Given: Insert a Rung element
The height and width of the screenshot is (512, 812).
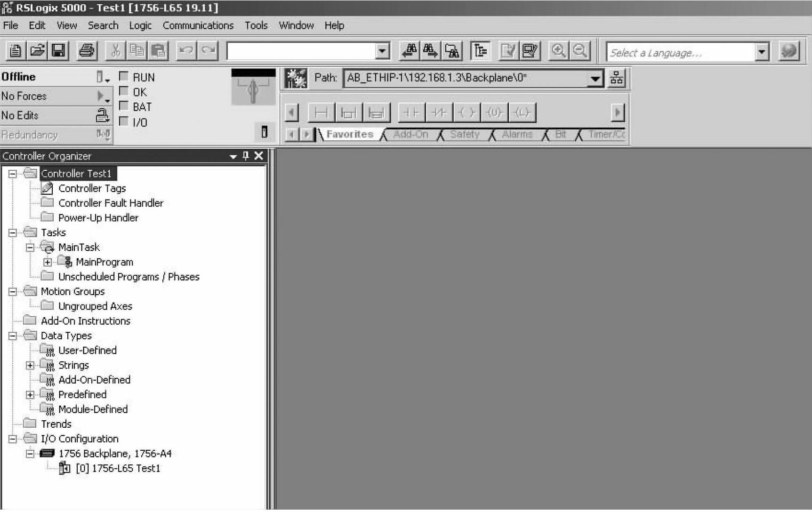Looking at the screenshot, I should 321,112.
